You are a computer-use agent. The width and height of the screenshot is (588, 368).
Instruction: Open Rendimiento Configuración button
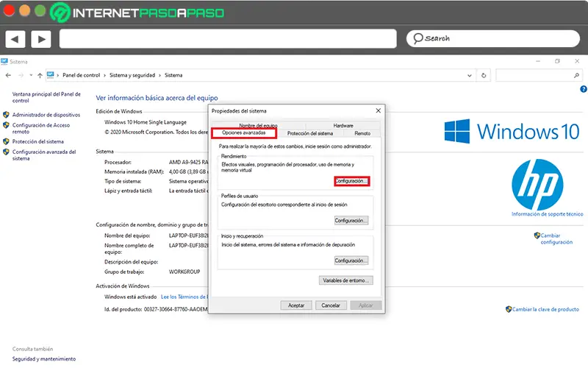pyautogui.click(x=351, y=181)
